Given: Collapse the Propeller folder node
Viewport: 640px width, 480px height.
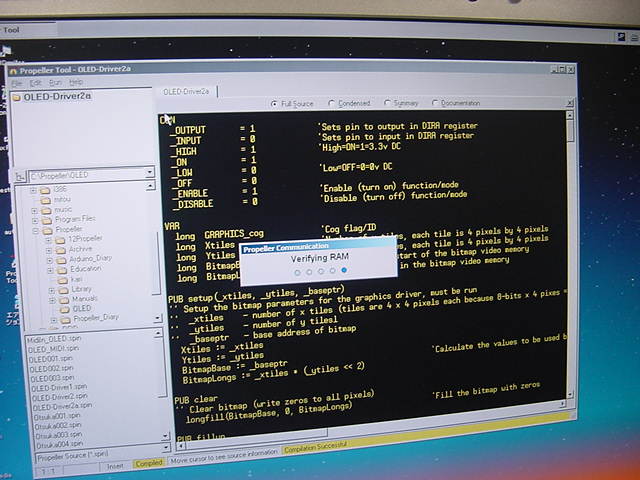Looking at the screenshot, I should (36, 231).
